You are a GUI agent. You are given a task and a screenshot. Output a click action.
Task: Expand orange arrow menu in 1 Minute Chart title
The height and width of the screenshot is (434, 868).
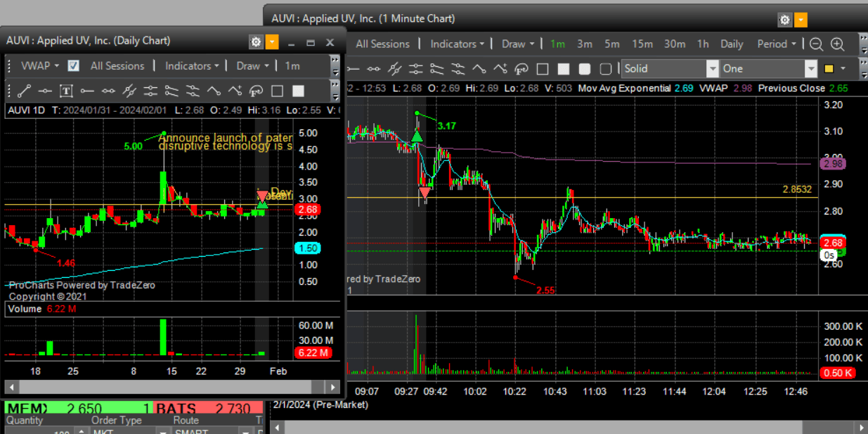click(801, 20)
